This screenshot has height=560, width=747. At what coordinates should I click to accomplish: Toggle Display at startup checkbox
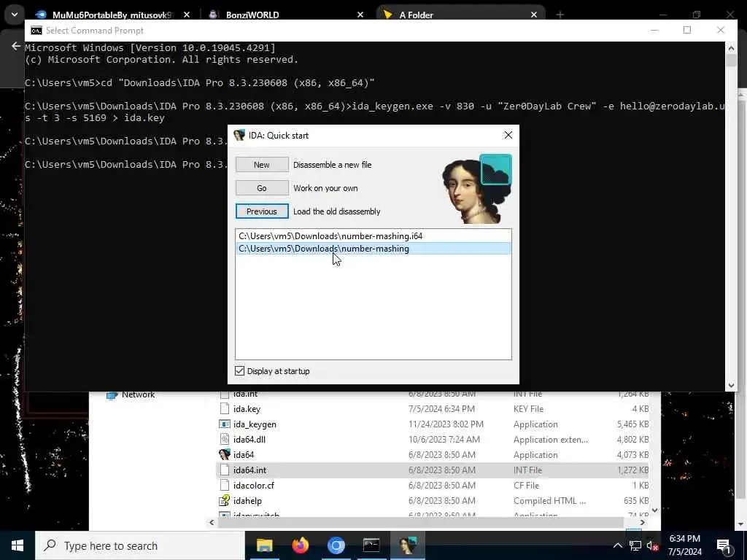(x=239, y=370)
